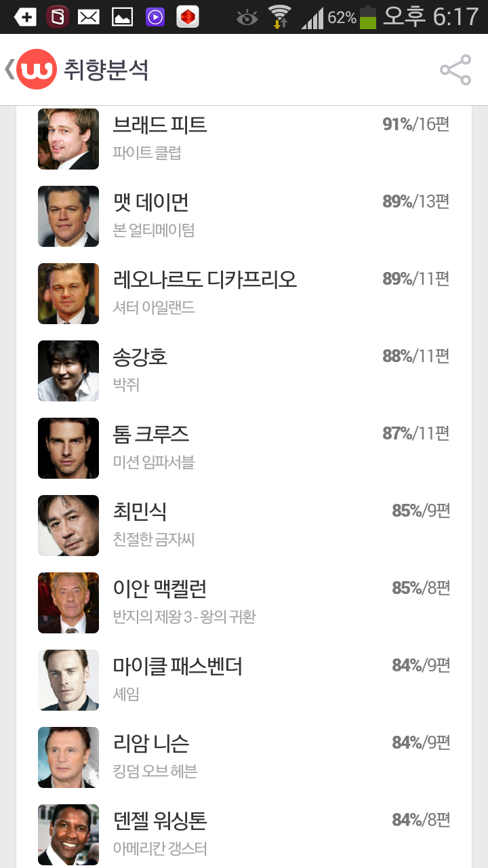Open the second row's actor photo thumbnail
This screenshot has height=868, width=488.
tap(68, 216)
